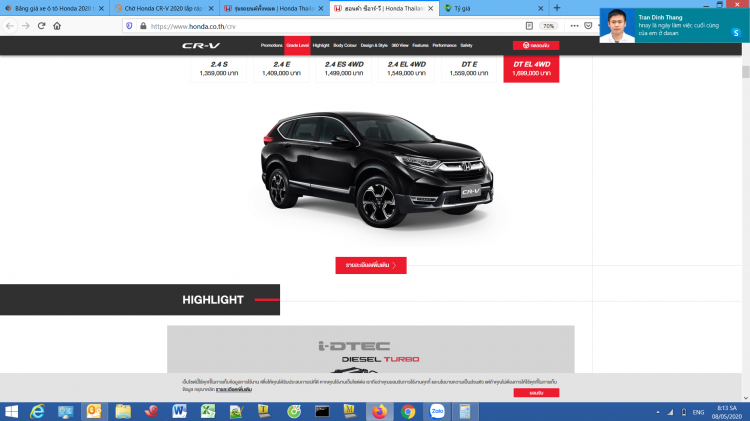Open 360 View menu item
This screenshot has width=750, height=421.
[400, 45]
